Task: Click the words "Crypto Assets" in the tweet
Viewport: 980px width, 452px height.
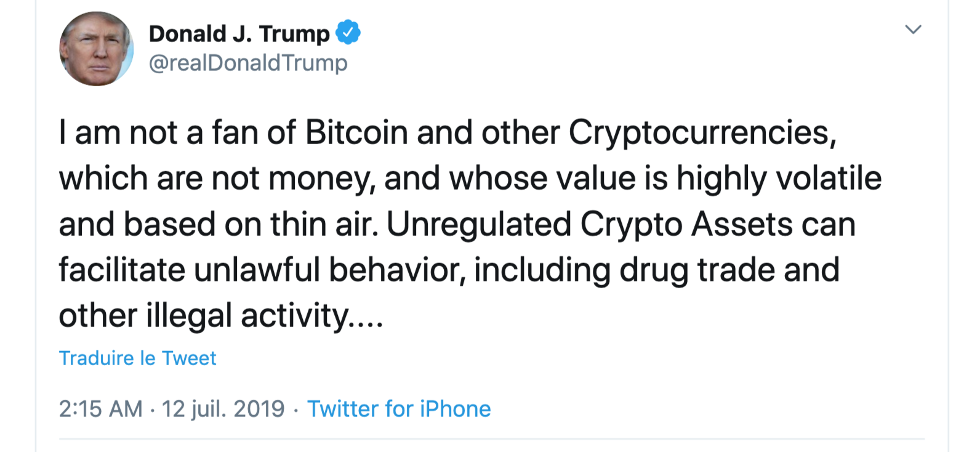Action: click(686, 224)
